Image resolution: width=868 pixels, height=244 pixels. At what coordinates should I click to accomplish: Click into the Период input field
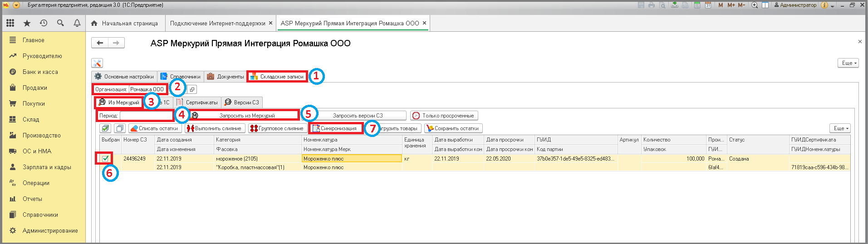tap(147, 116)
